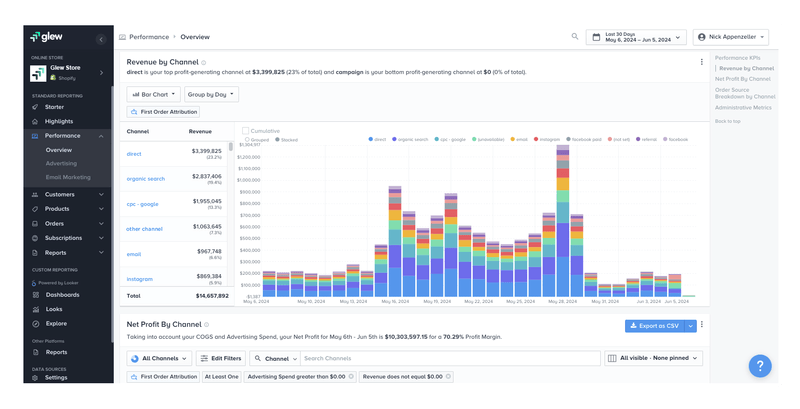Click the Dashboards grid icon
The image size is (800, 409).
coord(35,295)
